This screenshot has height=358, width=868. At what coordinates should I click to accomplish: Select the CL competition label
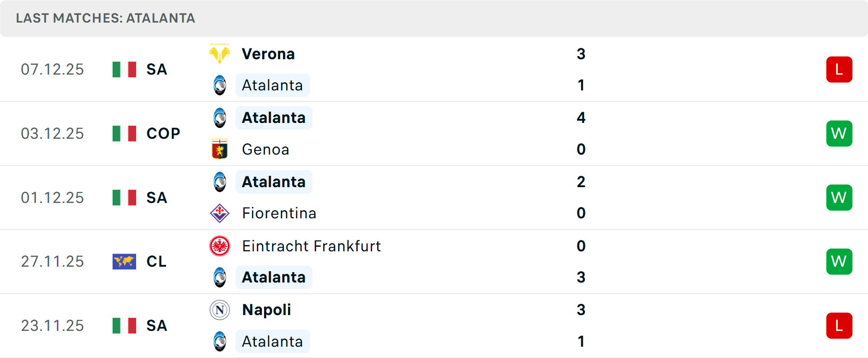[x=156, y=261]
